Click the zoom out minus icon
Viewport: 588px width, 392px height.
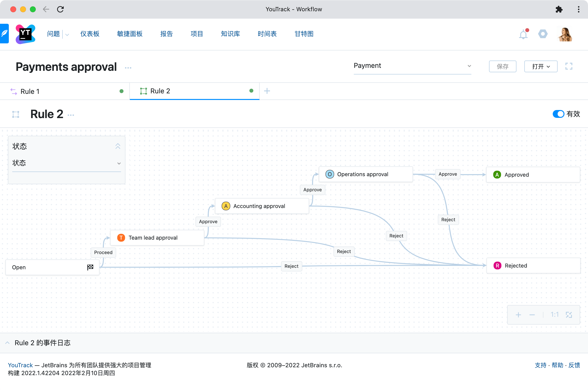[532, 315]
